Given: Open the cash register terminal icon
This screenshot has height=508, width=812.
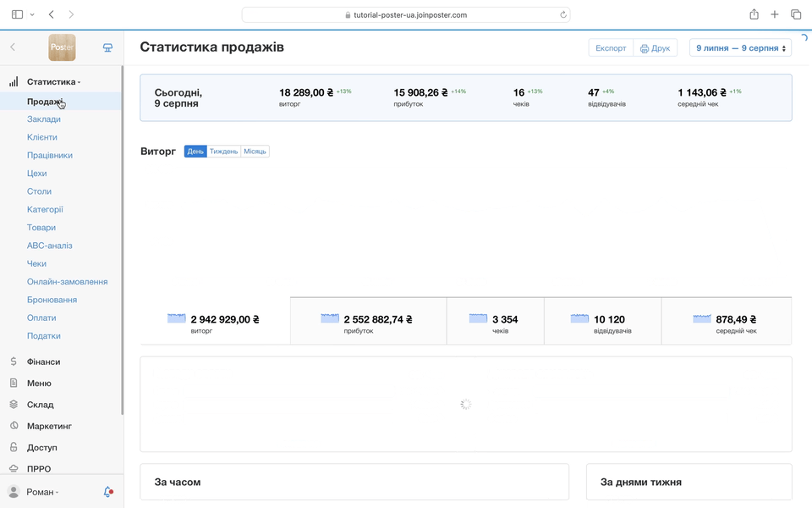Looking at the screenshot, I should point(107,47).
